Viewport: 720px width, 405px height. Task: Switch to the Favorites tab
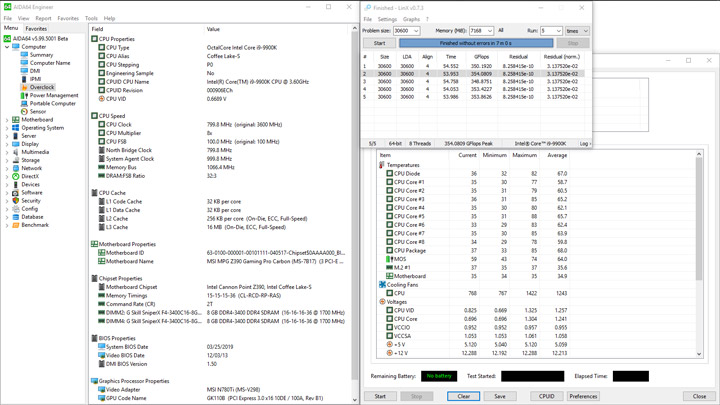(36, 29)
